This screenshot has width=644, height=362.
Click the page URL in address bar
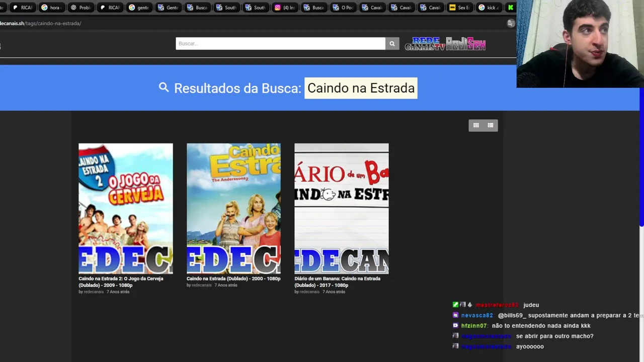41,23
